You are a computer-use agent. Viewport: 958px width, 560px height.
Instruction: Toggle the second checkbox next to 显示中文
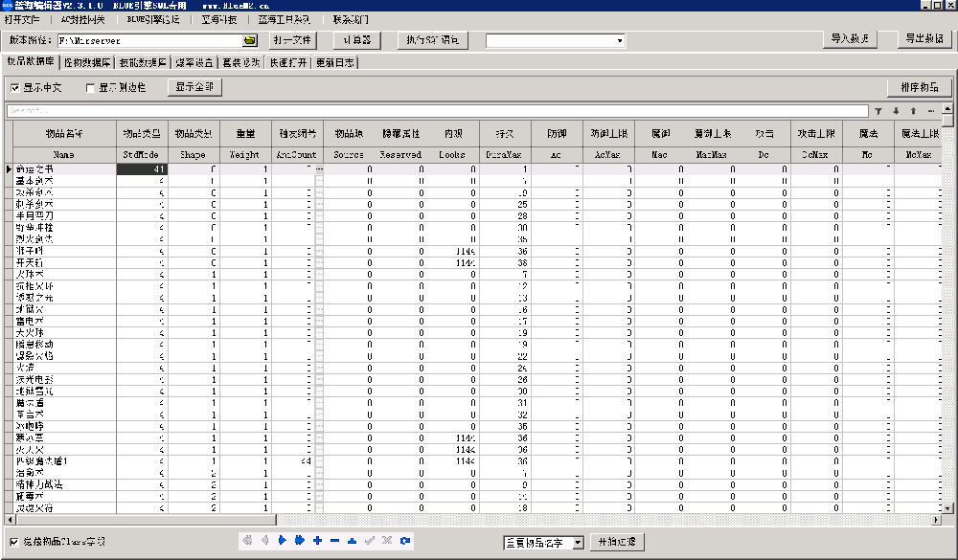click(90, 88)
